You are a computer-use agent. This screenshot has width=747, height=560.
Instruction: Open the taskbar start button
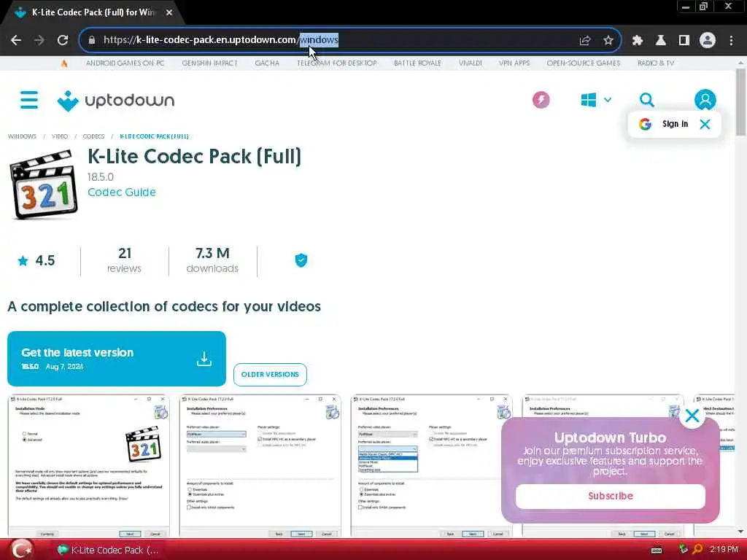point(22,550)
